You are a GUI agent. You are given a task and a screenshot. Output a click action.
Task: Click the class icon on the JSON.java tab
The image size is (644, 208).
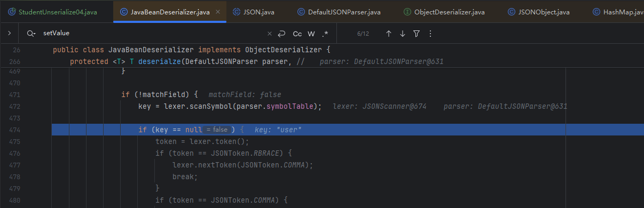point(237,11)
